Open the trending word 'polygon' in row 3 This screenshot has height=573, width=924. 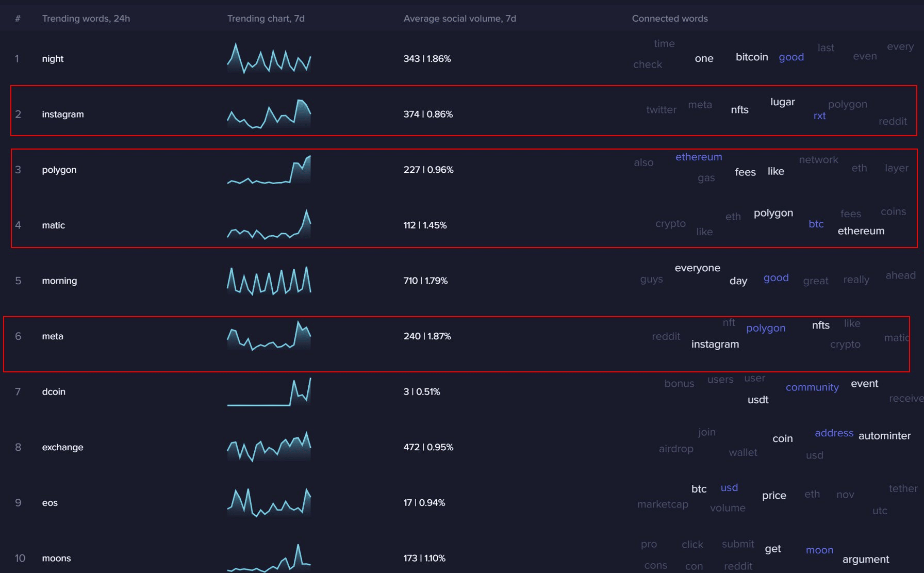[x=59, y=170]
